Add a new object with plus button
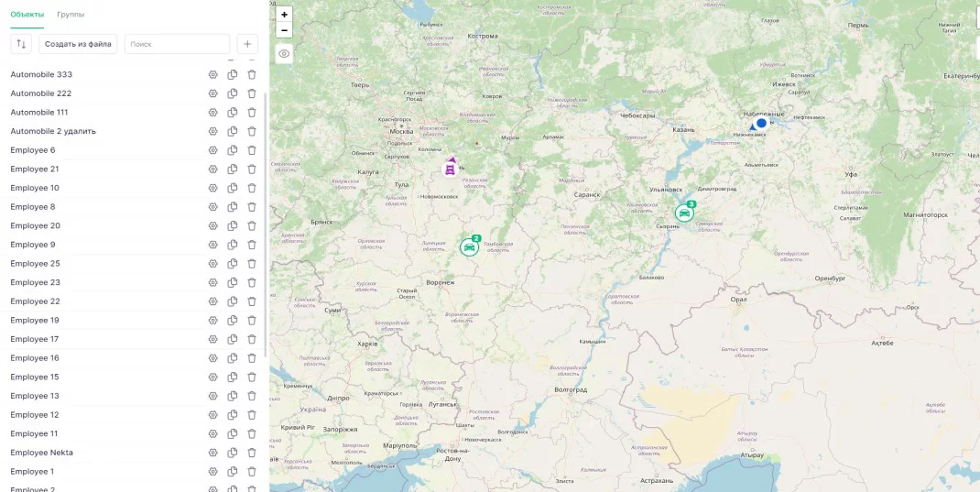 point(247,44)
